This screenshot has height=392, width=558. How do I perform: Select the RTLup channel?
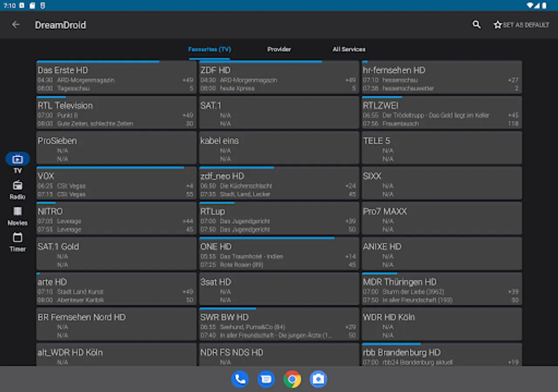point(279,218)
